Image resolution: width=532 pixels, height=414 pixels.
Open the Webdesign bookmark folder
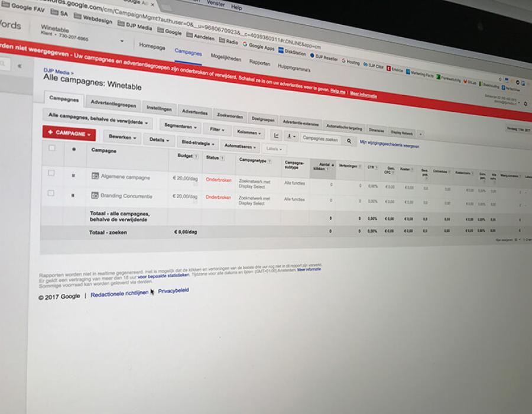93,19
